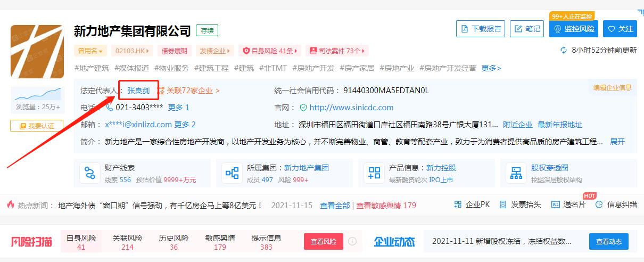The image size is (644, 262).
Task: Expand the 发债企业 tag
Action: [215, 51]
